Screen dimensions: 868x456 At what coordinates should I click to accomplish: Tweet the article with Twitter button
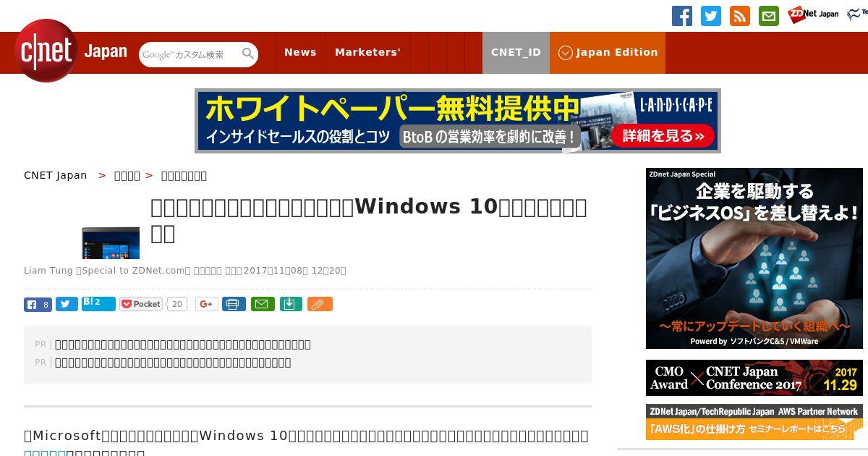point(67,305)
